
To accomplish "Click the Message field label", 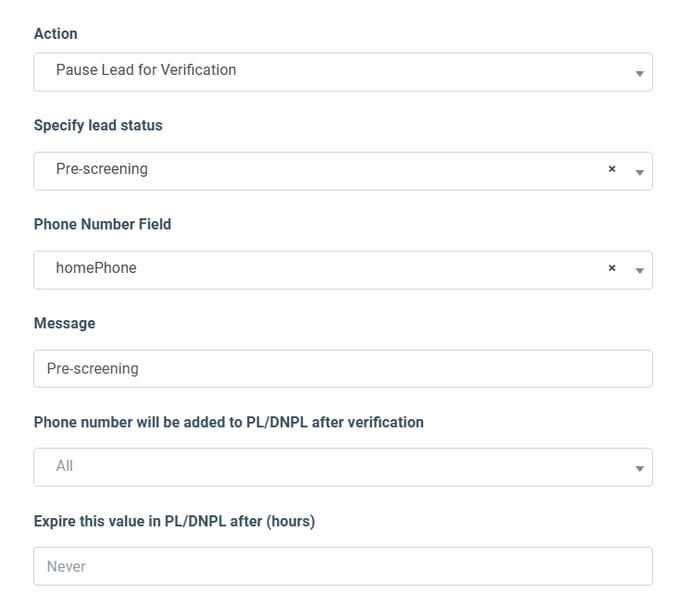I will click(x=65, y=323).
